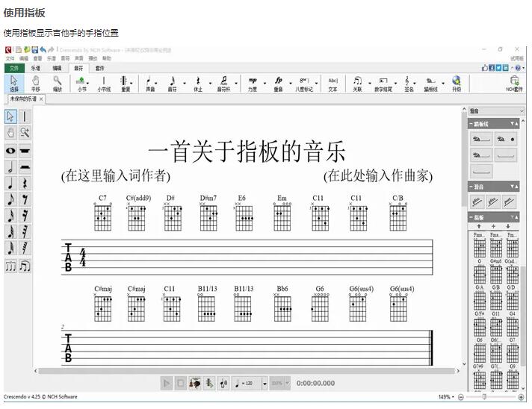Collapse the 指板 fretboard panel section
The width and height of the screenshot is (532, 409).
pyautogui.click(x=514, y=216)
